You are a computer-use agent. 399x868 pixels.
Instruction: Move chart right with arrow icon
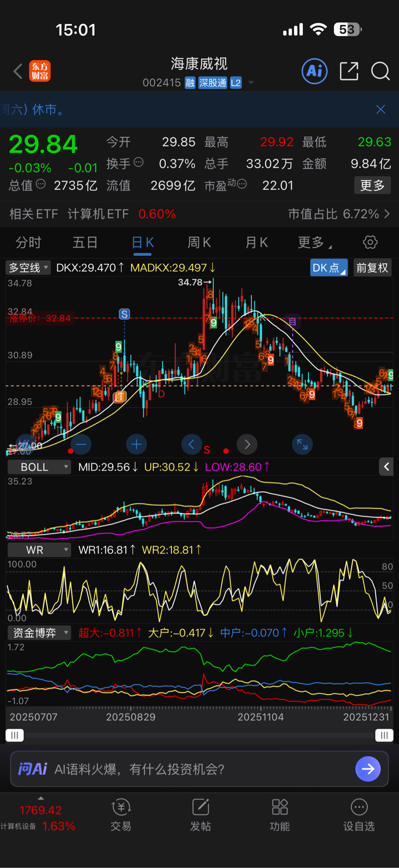tap(247, 444)
